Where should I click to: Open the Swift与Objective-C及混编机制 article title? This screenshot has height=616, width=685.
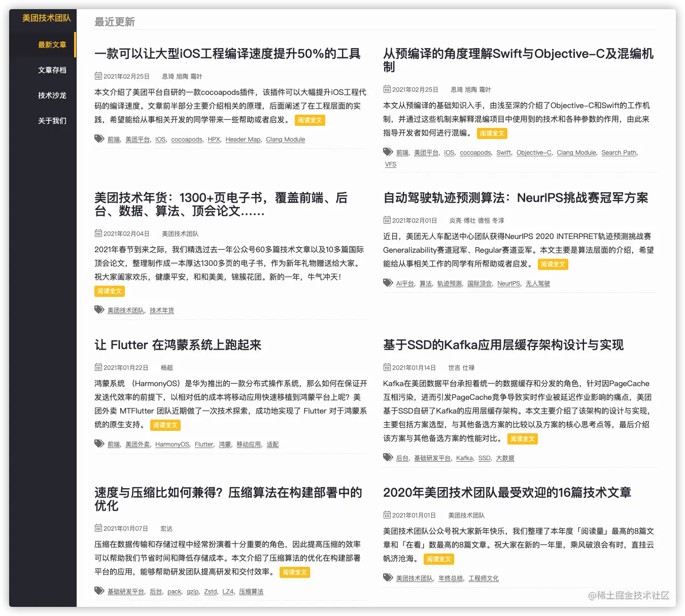click(x=518, y=60)
